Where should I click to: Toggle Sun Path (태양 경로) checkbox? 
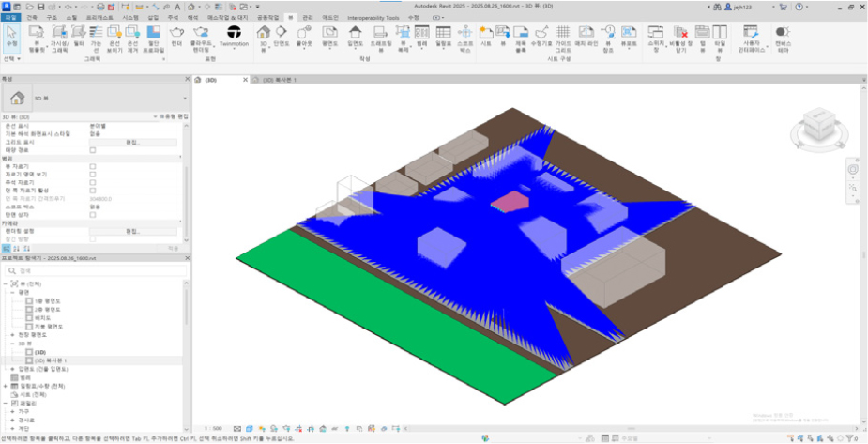pyautogui.click(x=93, y=150)
